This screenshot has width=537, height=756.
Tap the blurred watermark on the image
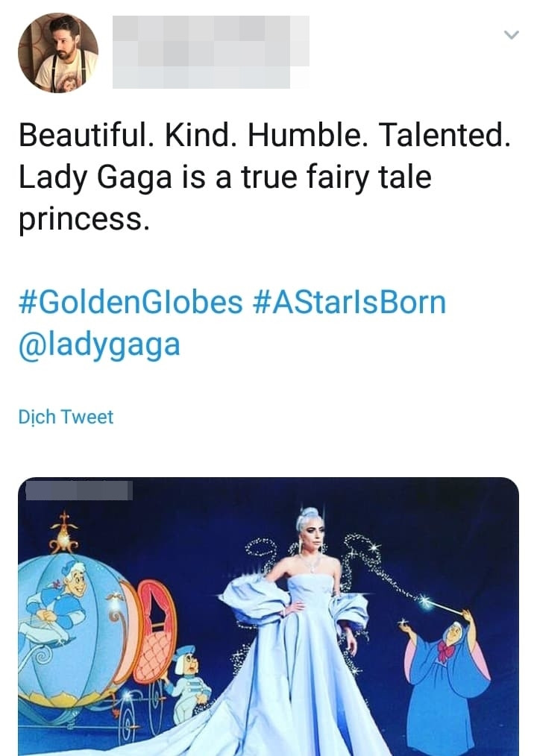tap(79, 490)
